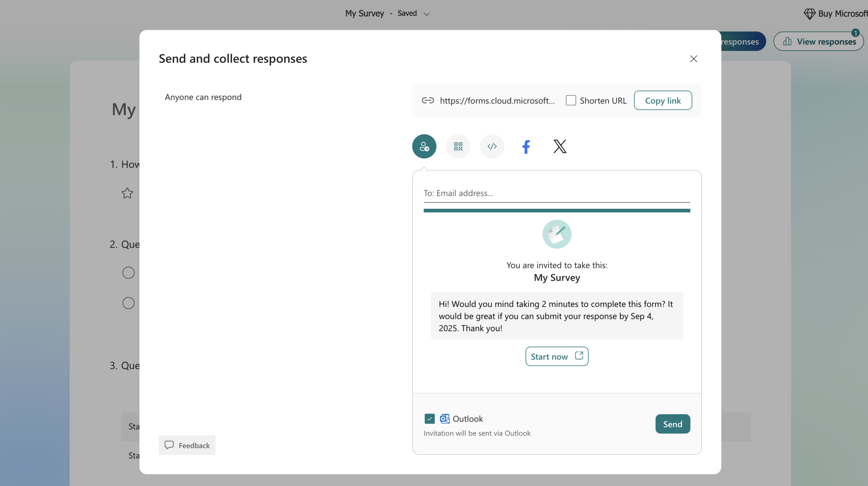Select the first radio option in question 2

coord(128,272)
